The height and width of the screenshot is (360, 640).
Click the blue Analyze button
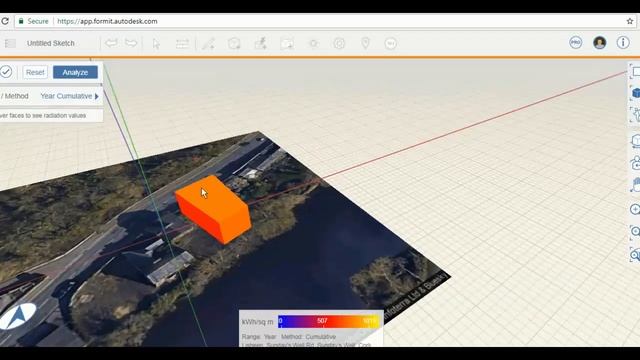(x=75, y=72)
